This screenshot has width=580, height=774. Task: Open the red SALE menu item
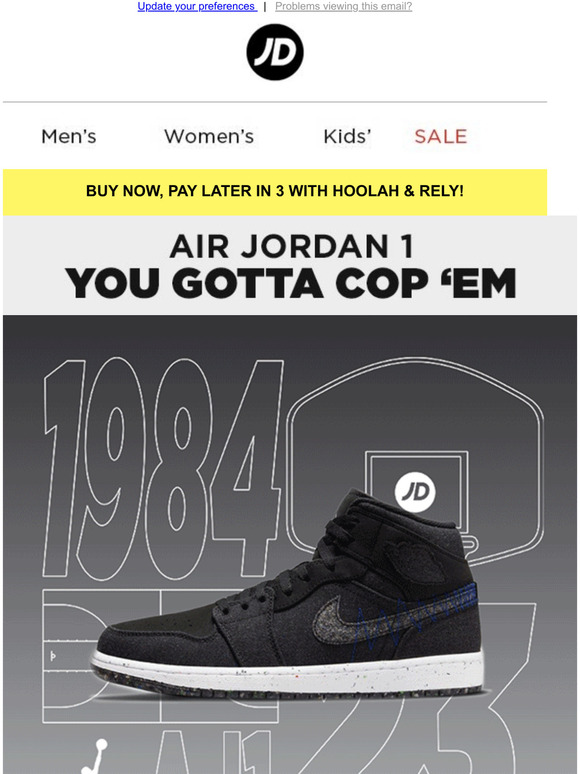(x=440, y=137)
